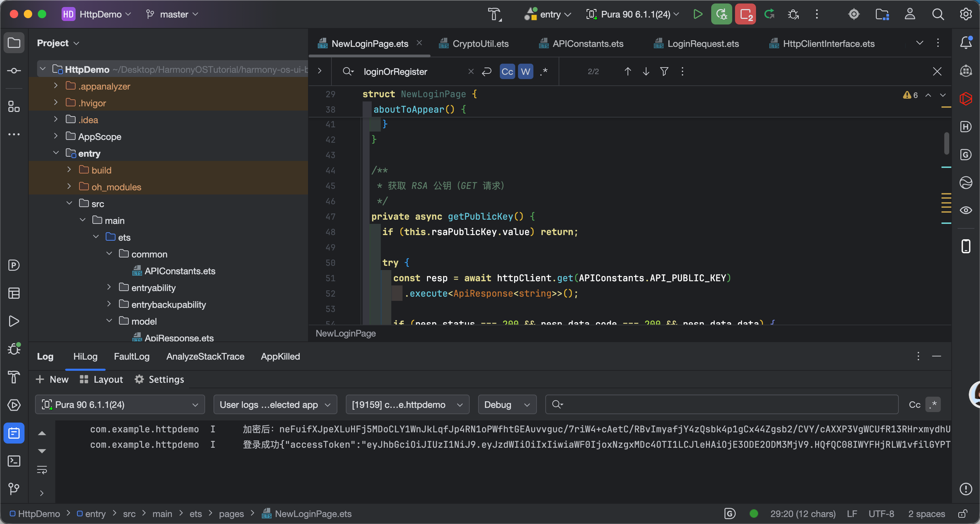Jump to the next search occurrence with the down arrow

646,71
